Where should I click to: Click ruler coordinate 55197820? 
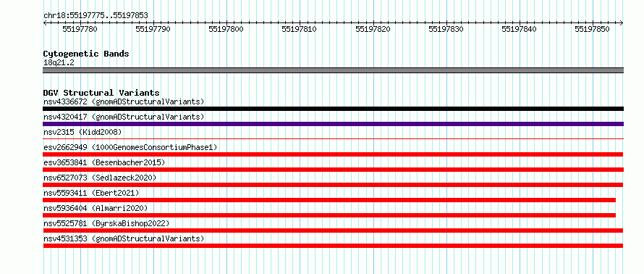[x=373, y=30]
